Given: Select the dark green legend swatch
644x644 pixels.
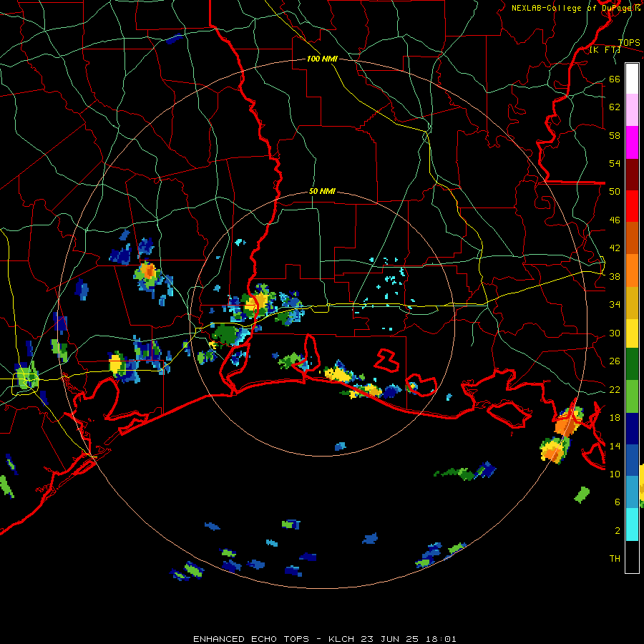Looking at the screenshot, I should coord(632,364).
